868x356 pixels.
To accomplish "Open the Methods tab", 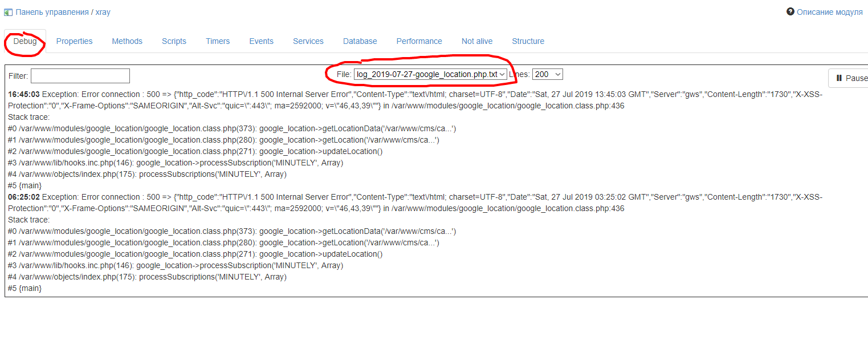I will tap(127, 41).
